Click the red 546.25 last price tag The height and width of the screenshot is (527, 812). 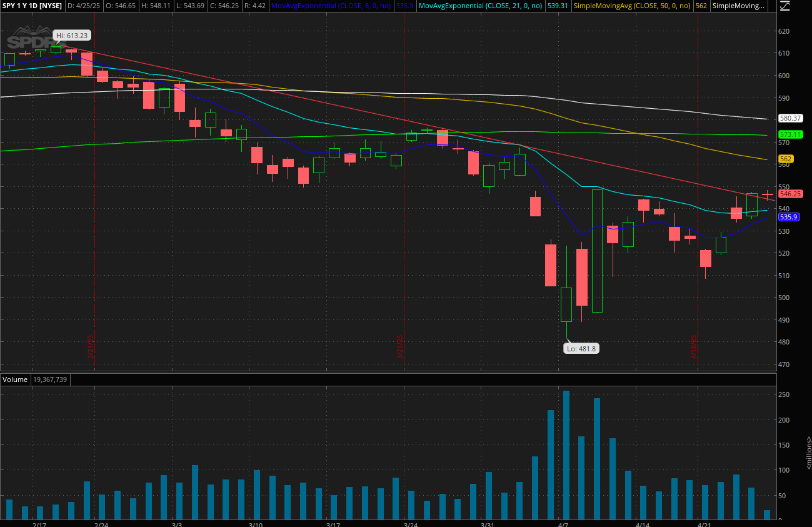click(x=791, y=194)
